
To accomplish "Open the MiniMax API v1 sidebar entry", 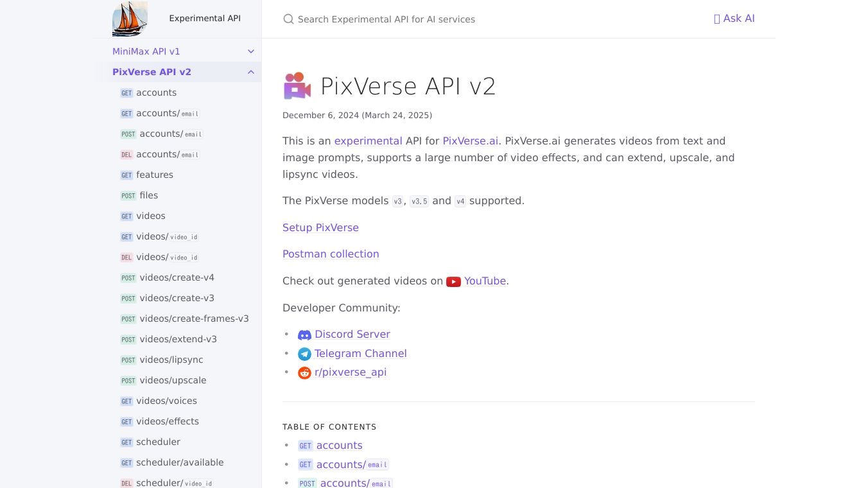I will [x=146, y=51].
